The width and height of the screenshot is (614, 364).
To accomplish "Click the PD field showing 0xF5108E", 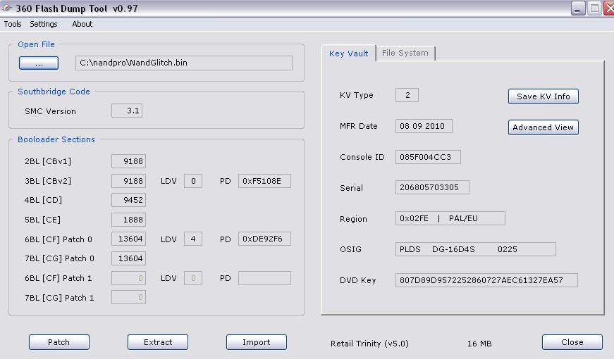I will tap(264, 181).
